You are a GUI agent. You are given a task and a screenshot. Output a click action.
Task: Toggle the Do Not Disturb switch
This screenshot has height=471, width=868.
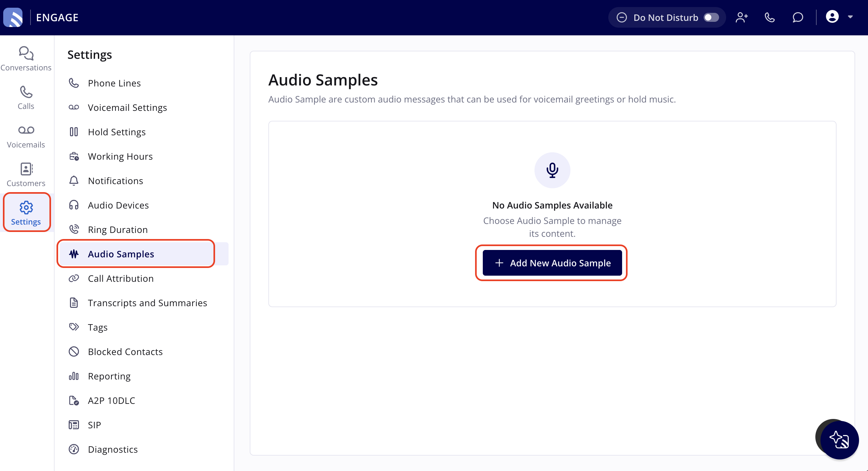point(711,17)
